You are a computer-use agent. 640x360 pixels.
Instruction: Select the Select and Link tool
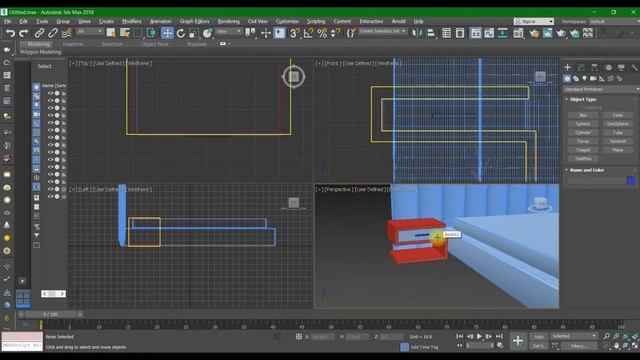[40, 33]
